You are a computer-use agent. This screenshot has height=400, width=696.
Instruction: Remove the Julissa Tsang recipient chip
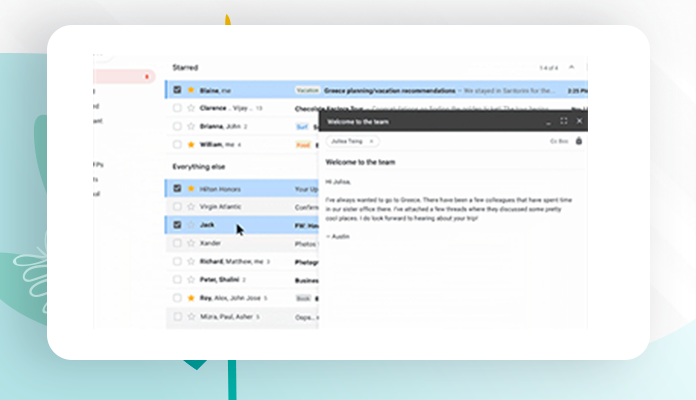pyautogui.click(x=372, y=142)
